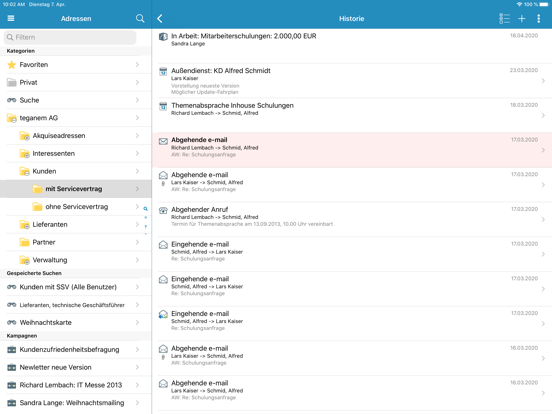
Task: Select mit Servicevertrag folder
Action: (76, 189)
